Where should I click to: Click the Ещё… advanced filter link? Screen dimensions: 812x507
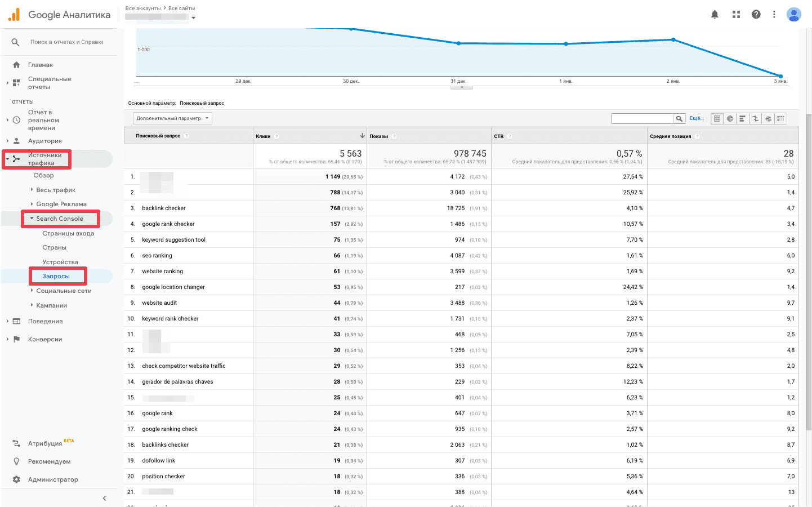[697, 118]
